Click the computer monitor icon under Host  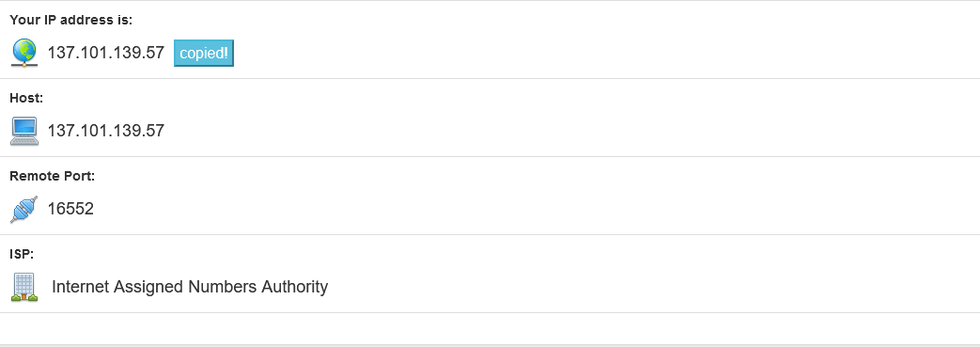(24, 131)
